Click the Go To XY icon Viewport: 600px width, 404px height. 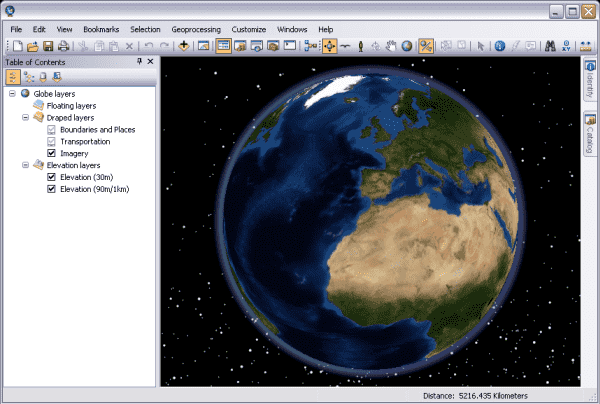pos(566,46)
